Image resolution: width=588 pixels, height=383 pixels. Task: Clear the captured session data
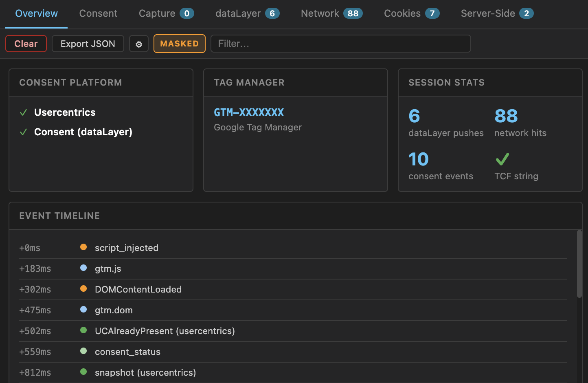pos(26,44)
